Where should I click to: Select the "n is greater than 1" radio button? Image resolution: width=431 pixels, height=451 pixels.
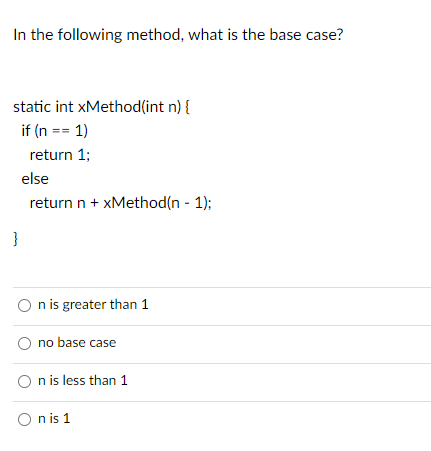pyautogui.click(x=24, y=305)
